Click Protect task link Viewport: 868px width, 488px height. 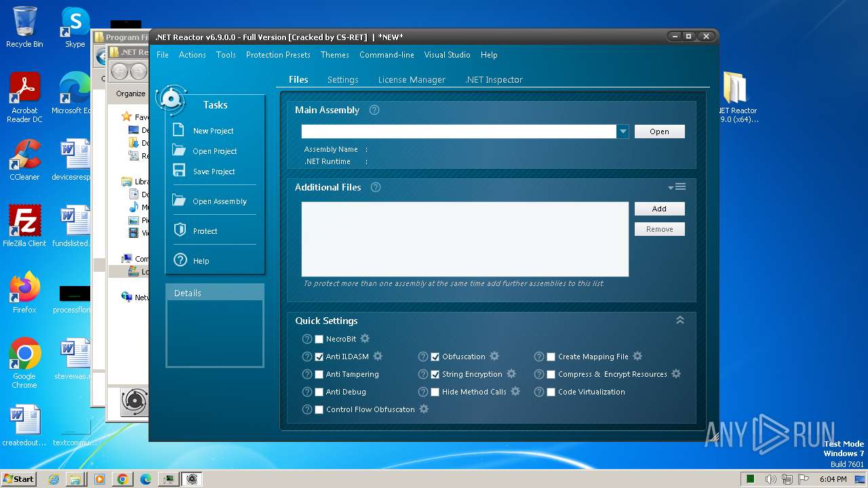[205, 231]
